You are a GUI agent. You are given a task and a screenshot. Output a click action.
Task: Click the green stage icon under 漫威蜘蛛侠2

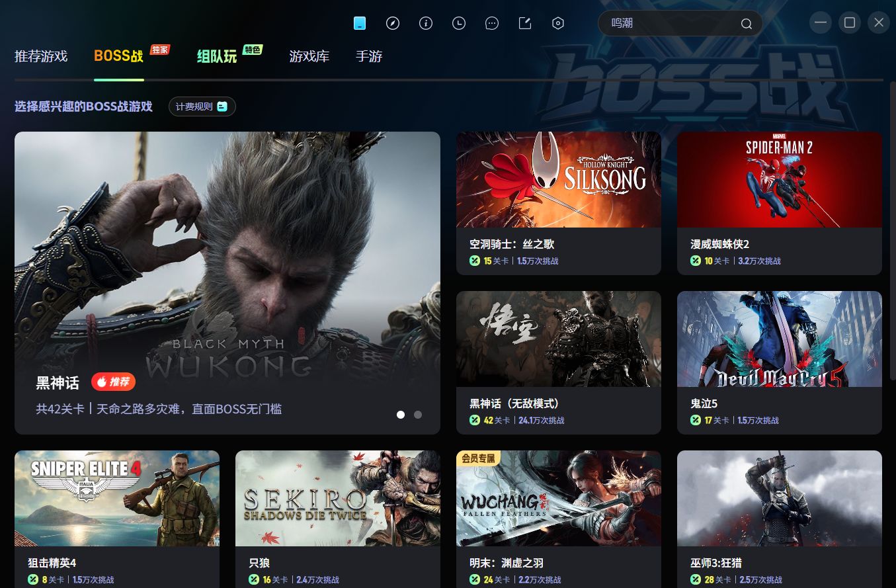pyautogui.click(x=696, y=261)
